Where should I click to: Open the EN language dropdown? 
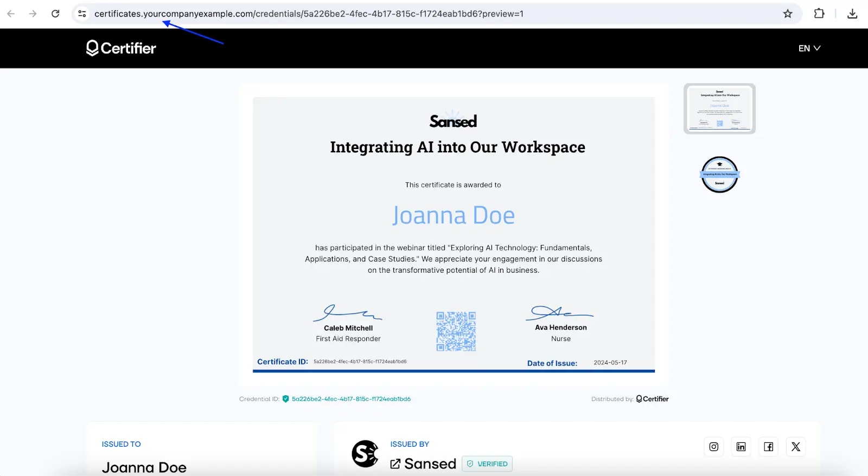coord(809,48)
